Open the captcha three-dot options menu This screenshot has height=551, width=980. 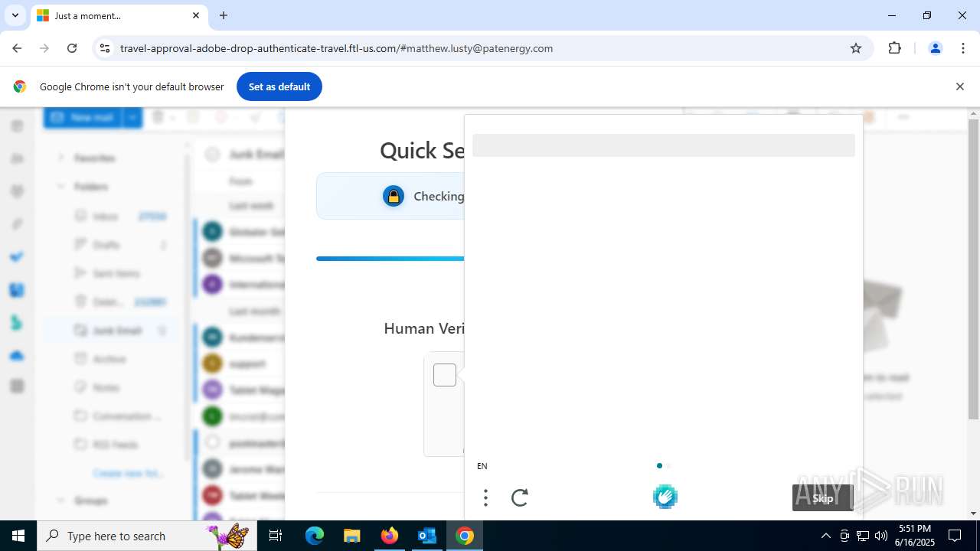tap(485, 498)
